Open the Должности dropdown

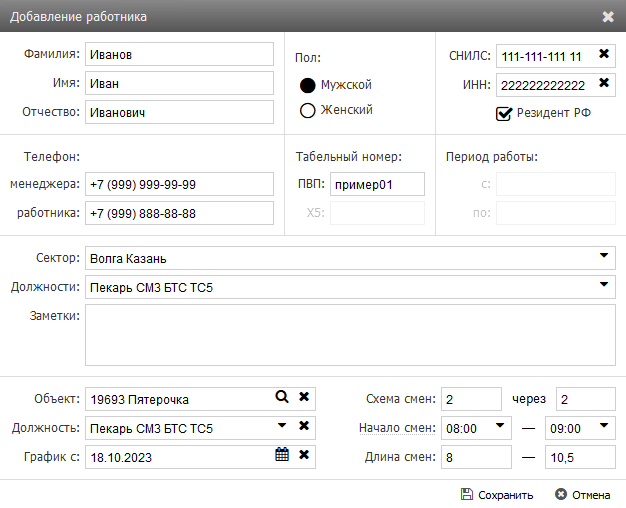pos(604,286)
